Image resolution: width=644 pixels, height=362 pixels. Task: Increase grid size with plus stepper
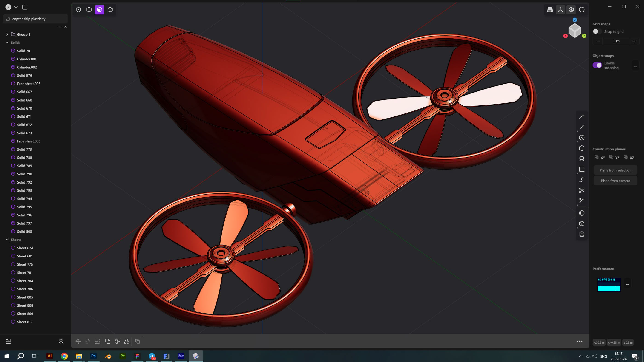point(634,41)
